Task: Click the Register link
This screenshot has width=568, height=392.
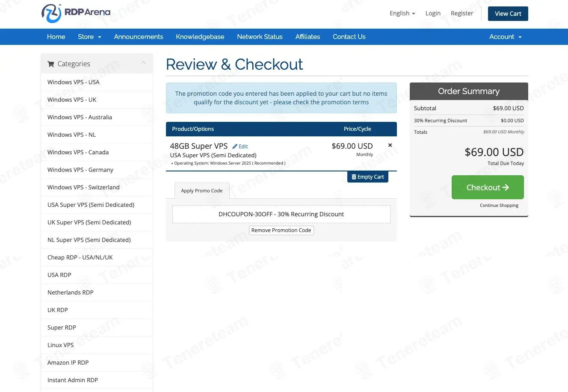Action: pyautogui.click(x=462, y=13)
